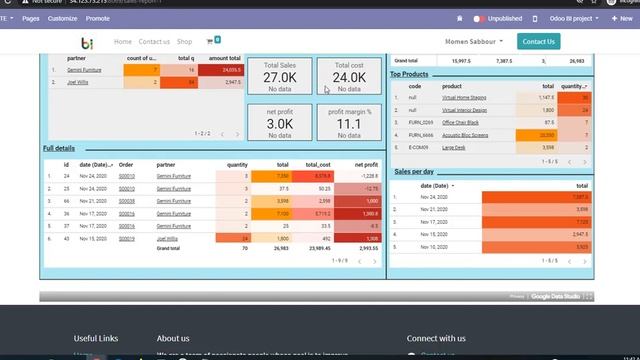
Task: Go to previous page of Sales per day table
Action: tap(569, 261)
